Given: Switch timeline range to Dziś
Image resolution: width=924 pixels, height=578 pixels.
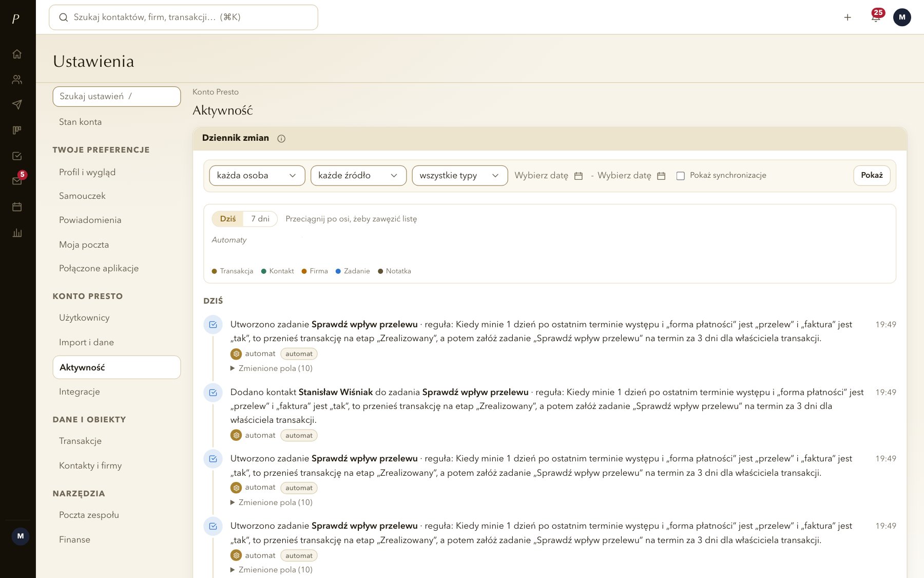Looking at the screenshot, I should click(228, 219).
